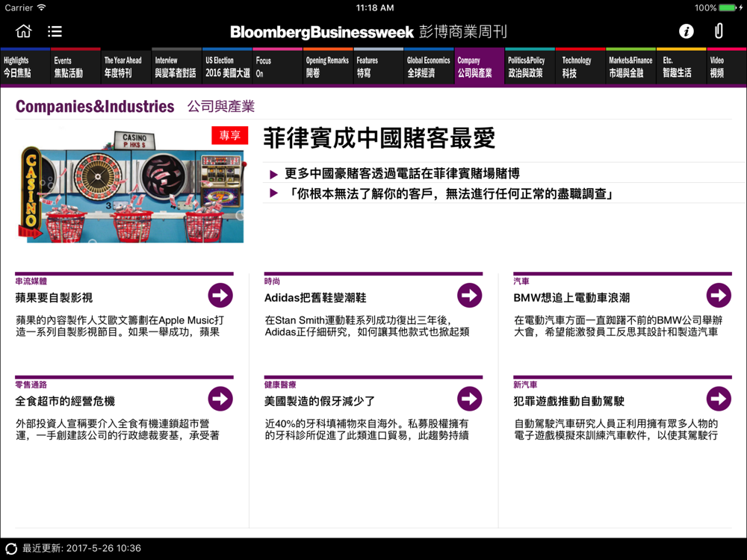Read the summary under BMW想追上電動車浪潮
The height and width of the screenshot is (560, 747).
tap(618, 326)
